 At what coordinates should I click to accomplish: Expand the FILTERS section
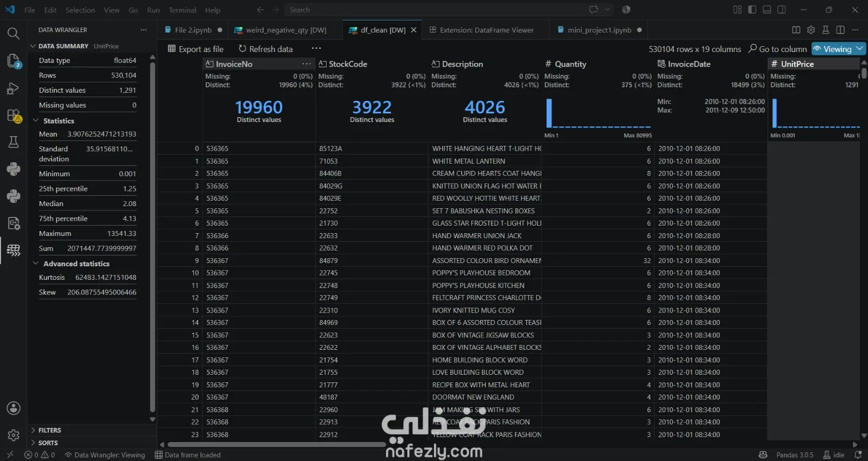point(49,430)
